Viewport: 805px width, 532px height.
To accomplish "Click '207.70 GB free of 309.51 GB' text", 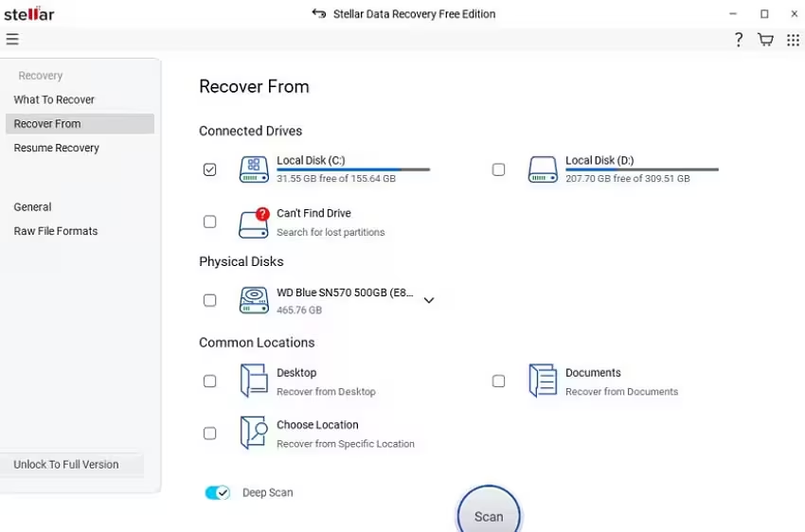I will pos(627,179).
